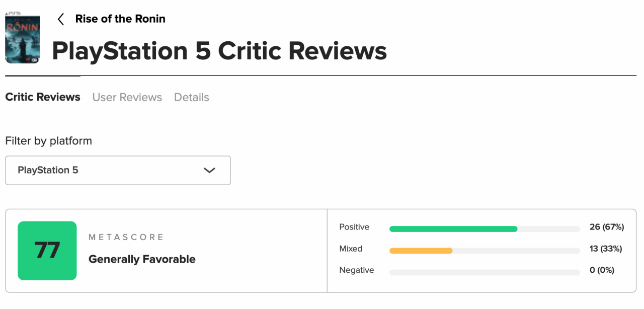This screenshot has width=644, height=309.
Task: Click the orange Mixed reviews bar
Action: coord(421,251)
